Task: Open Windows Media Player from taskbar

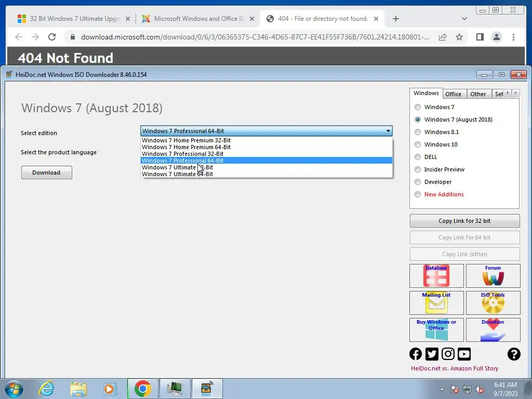Action: click(x=110, y=389)
